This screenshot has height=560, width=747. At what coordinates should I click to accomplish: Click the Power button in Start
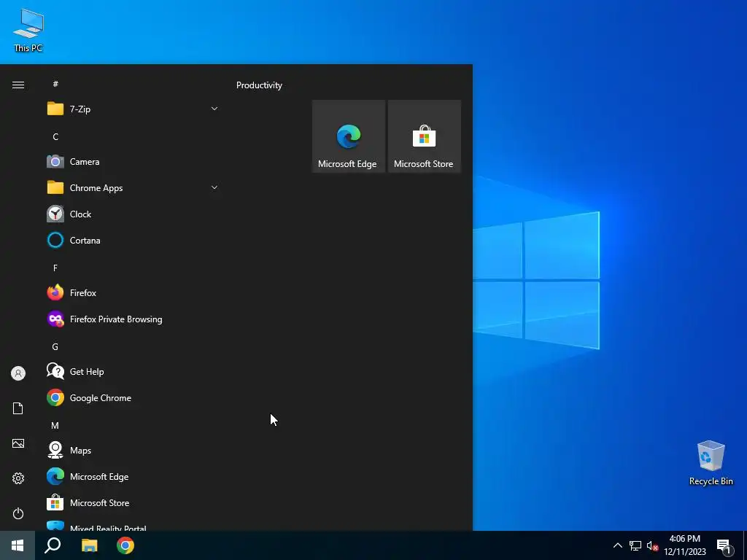(18, 513)
